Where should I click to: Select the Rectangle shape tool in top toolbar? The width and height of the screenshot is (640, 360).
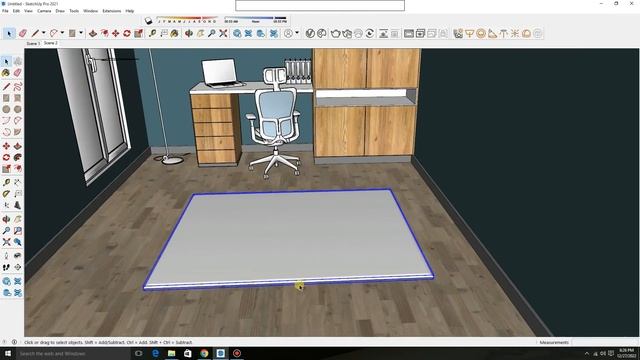pos(72,33)
